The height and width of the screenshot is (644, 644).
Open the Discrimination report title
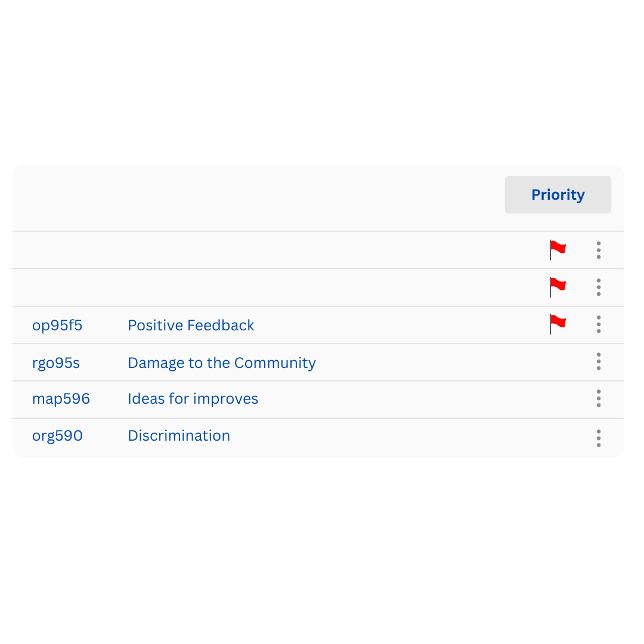click(179, 436)
